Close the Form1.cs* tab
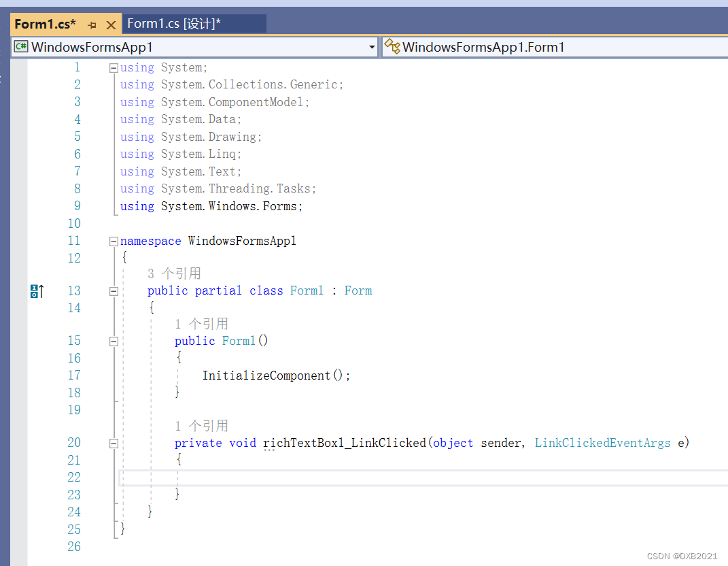The height and width of the screenshot is (566, 728). [x=111, y=24]
